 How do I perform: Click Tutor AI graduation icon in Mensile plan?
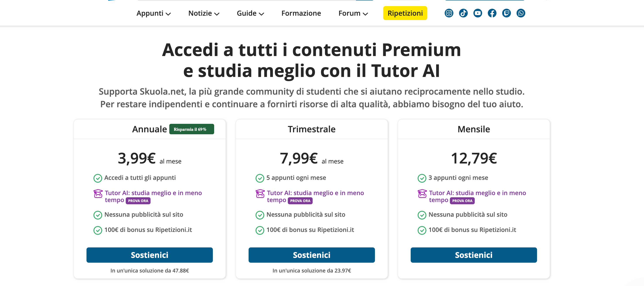point(422,193)
